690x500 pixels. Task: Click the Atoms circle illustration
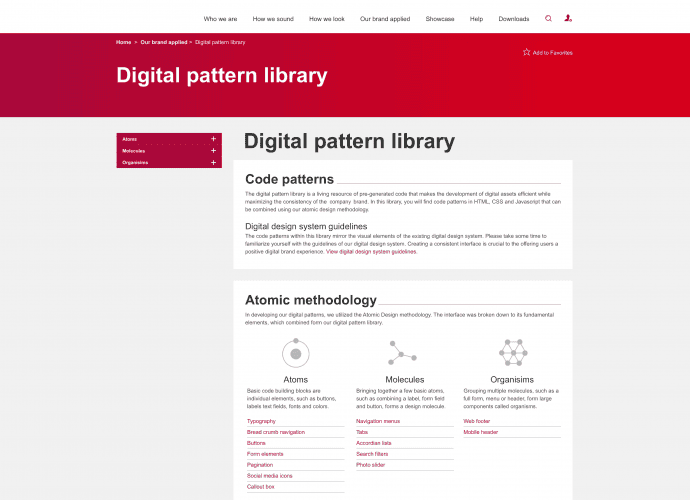tap(296, 353)
